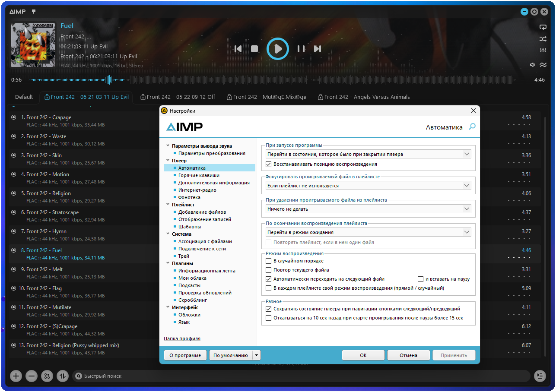Open При удалении проигрываемого файла dropdown

(x=369, y=209)
